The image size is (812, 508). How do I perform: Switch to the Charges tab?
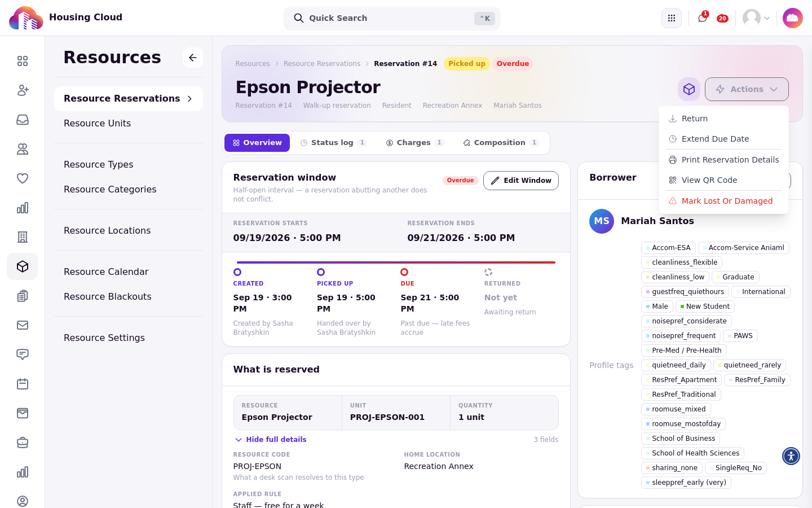(x=415, y=143)
